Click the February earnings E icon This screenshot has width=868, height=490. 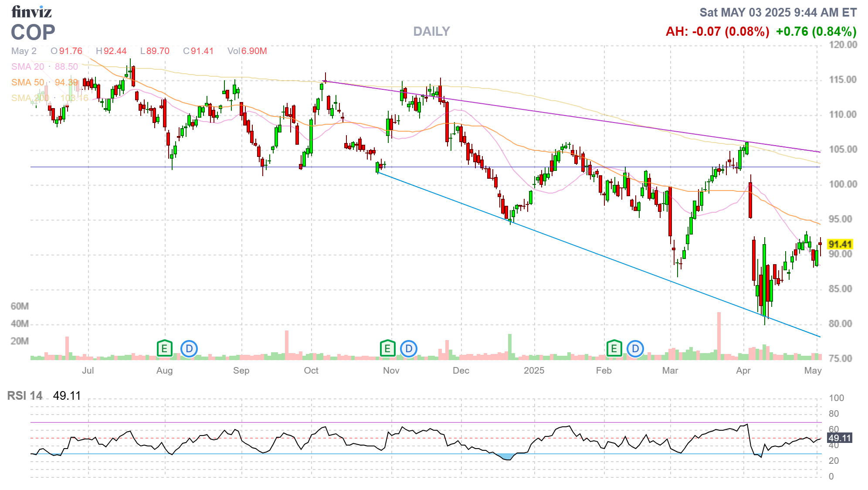[614, 348]
